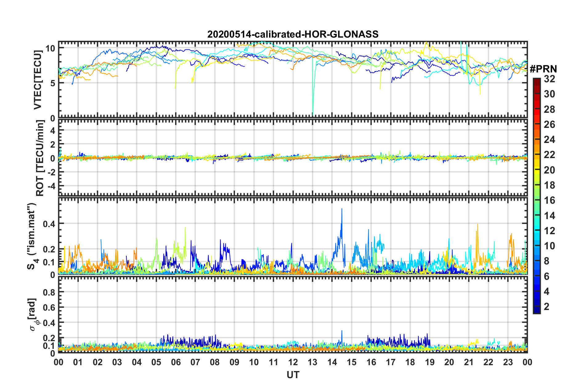The image size is (586, 392).
Task: Click UT axis tick label "01"
Action: pos(78,362)
